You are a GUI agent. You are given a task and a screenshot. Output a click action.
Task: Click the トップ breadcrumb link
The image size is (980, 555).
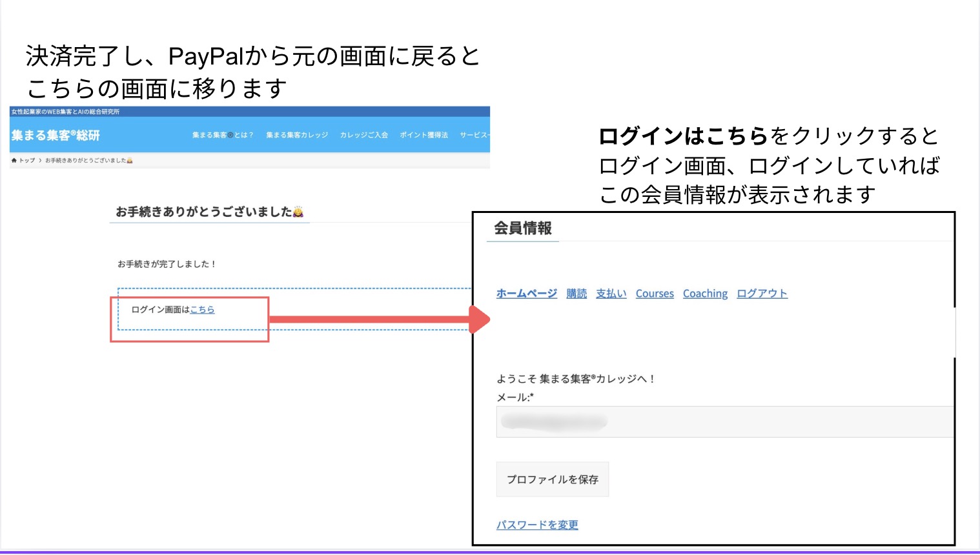[x=27, y=161]
